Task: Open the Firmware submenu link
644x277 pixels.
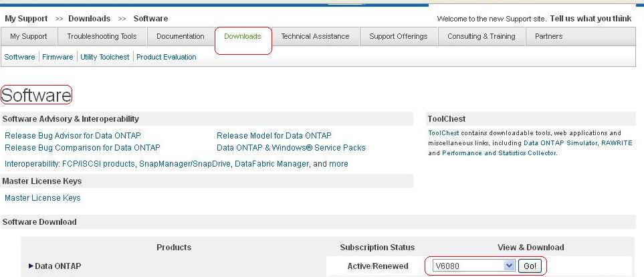Action: pyautogui.click(x=58, y=57)
